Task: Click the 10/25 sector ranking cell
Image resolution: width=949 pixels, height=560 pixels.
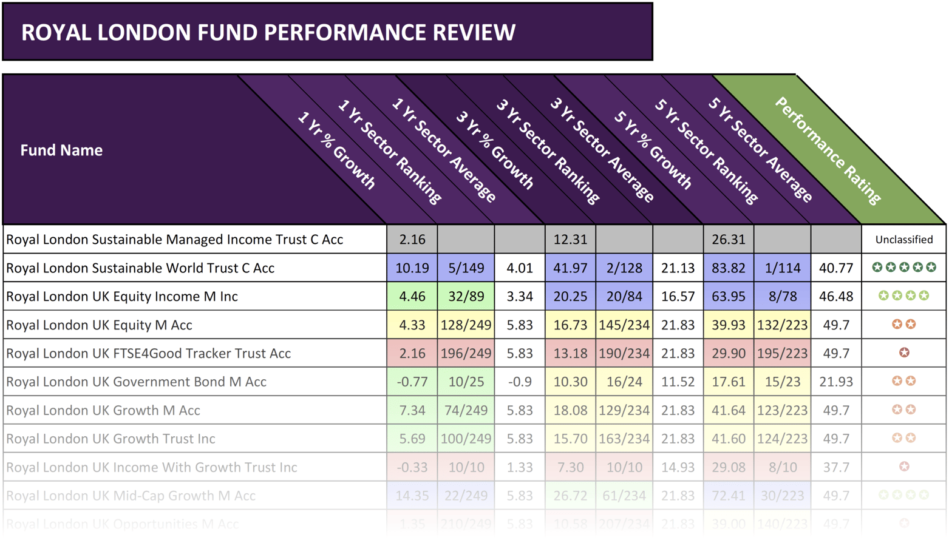Action: (466, 382)
